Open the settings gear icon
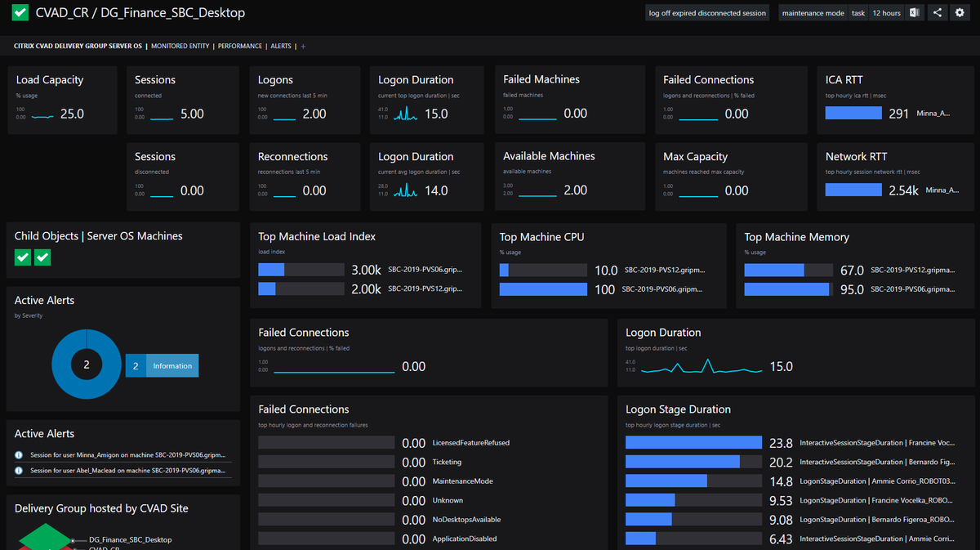This screenshot has width=980, height=550. [960, 13]
